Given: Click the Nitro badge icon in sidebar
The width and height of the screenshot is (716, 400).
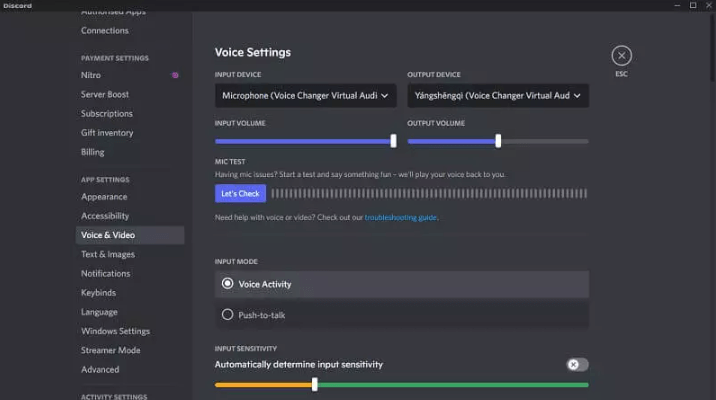Looking at the screenshot, I should coord(175,75).
